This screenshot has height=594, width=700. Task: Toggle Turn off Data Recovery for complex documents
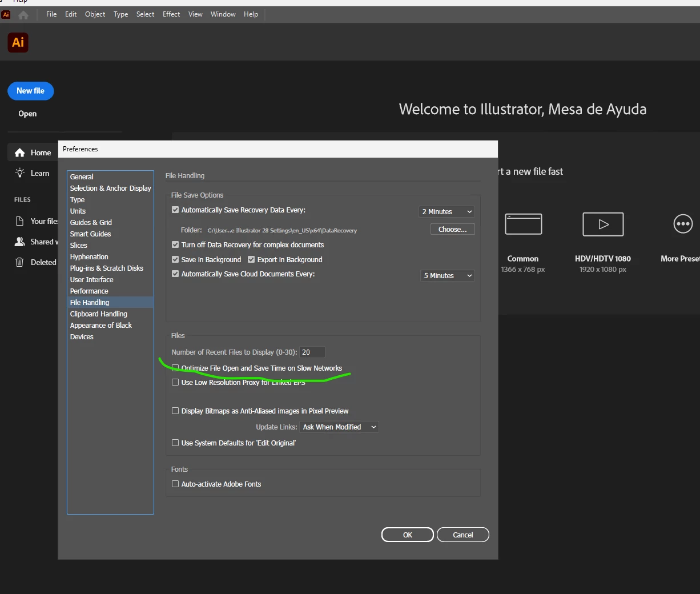(x=175, y=244)
